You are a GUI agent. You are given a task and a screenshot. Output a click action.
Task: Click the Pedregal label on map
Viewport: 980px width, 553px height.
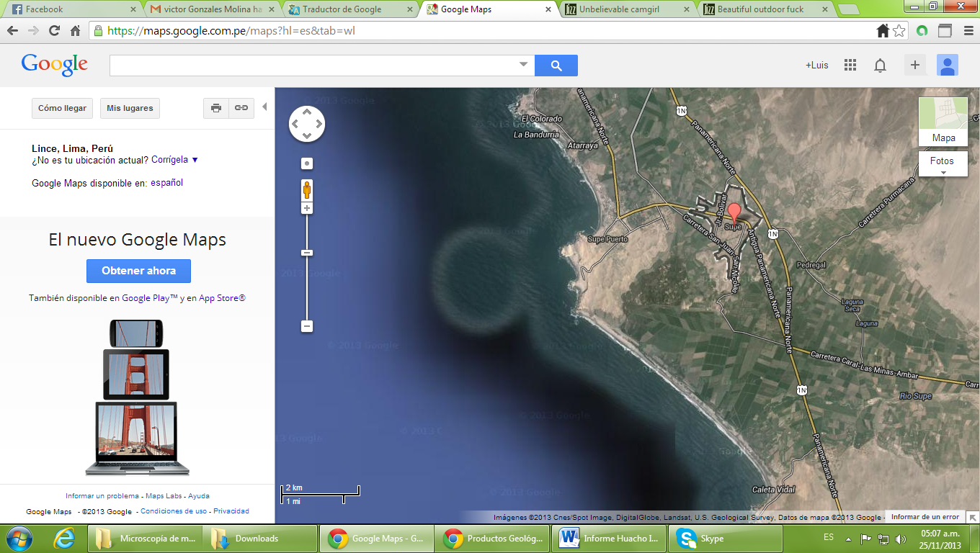811,265
